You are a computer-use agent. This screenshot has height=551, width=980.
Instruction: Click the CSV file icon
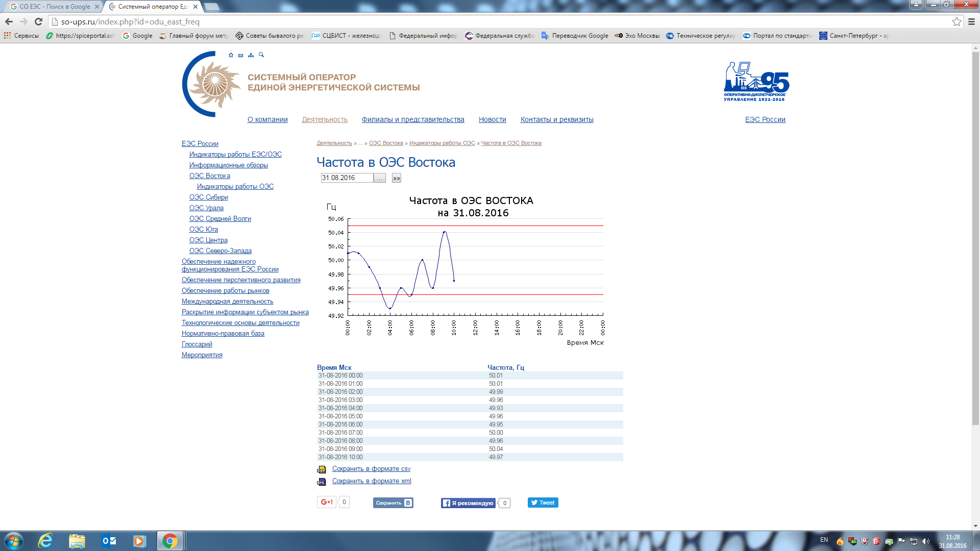tap(322, 469)
